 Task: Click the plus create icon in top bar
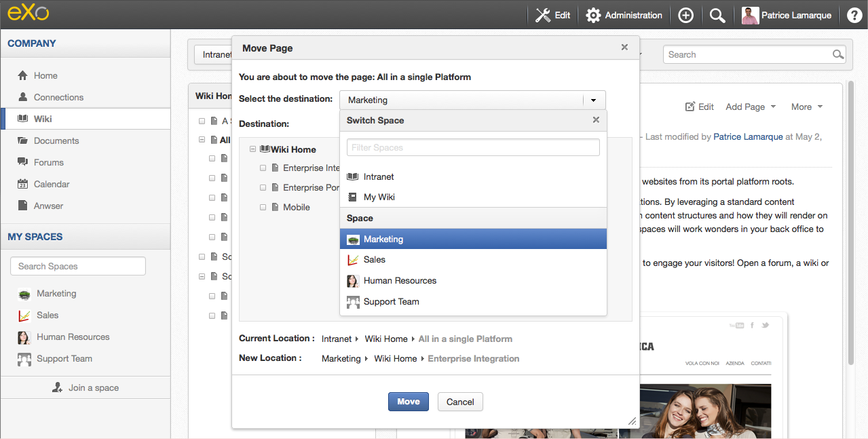point(685,15)
